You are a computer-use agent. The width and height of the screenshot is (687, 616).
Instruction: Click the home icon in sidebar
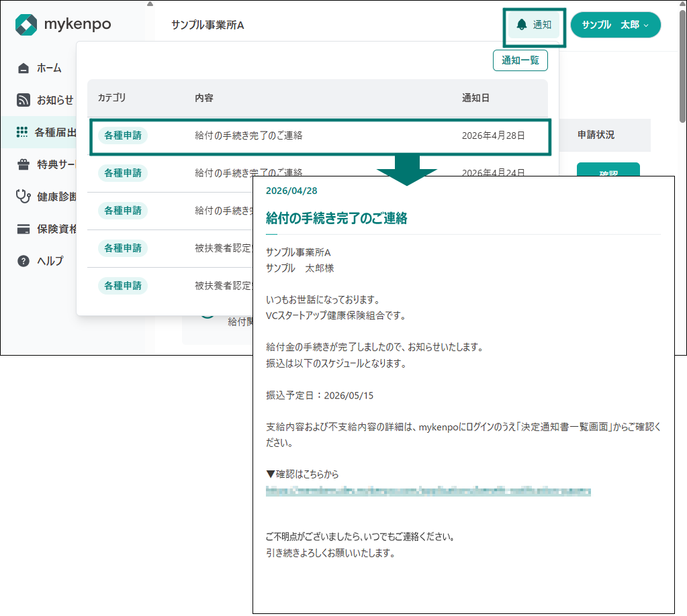[24, 68]
